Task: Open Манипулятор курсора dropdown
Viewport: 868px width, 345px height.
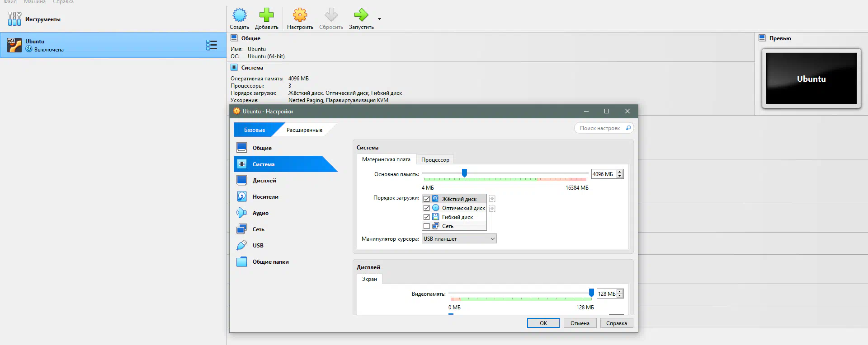Action: (x=459, y=238)
